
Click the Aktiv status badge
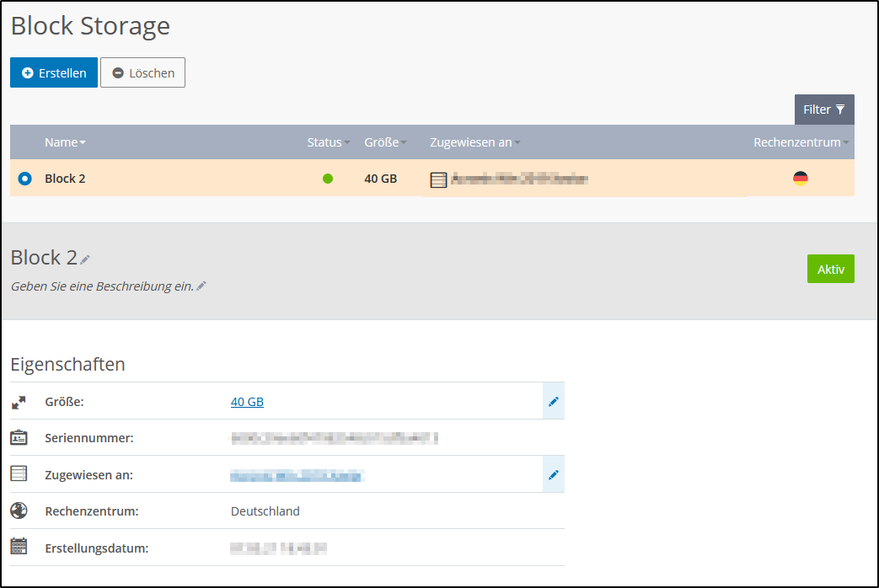(831, 268)
